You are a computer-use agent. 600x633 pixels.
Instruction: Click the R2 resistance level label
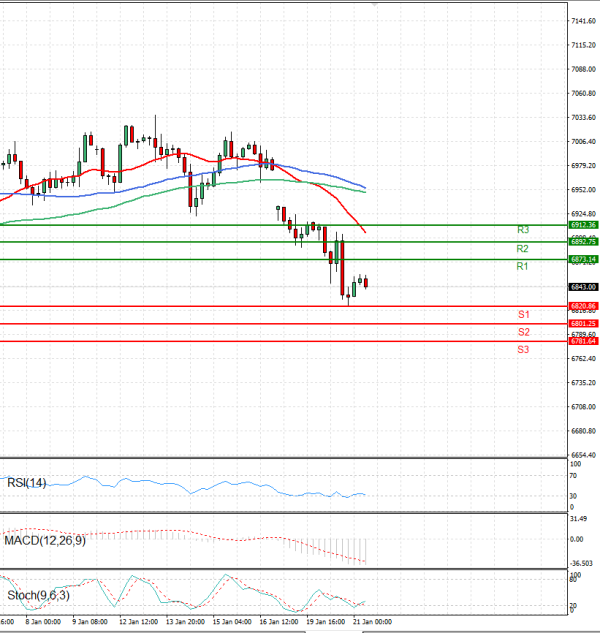[522, 248]
